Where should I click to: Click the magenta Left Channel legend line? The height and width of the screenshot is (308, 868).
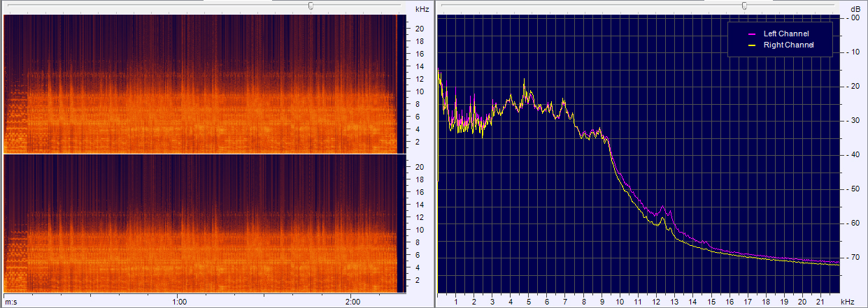(753, 34)
